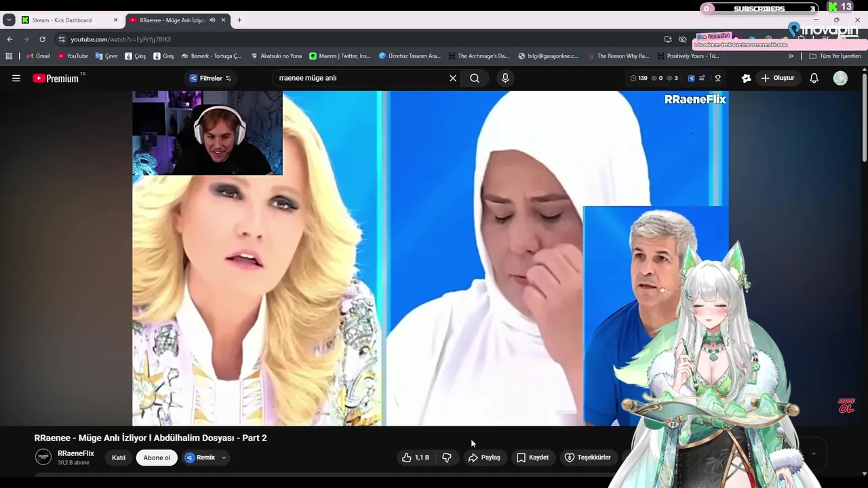
Task: Open YouTube bookmark
Action: 73,56
